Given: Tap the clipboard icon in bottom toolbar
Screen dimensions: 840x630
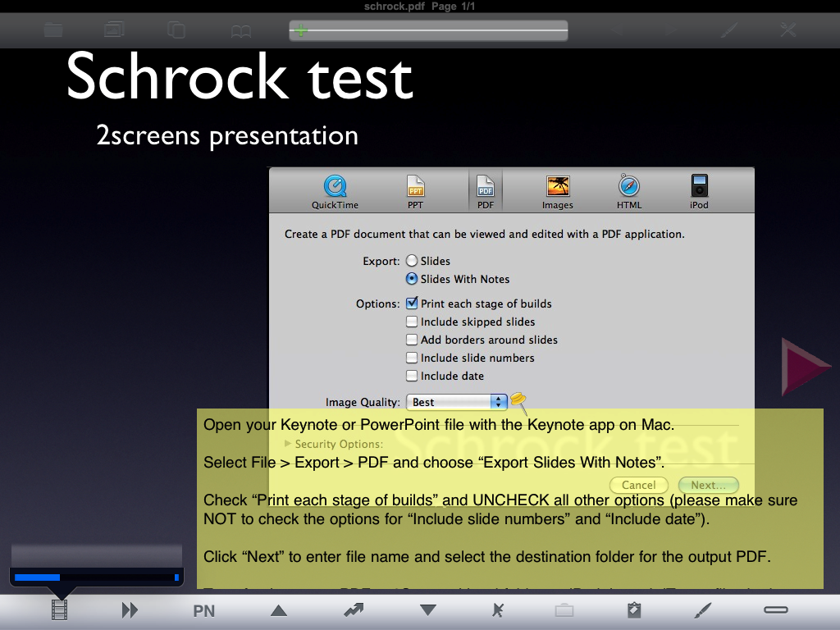Looking at the screenshot, I should pyautogui.click(x=634, y=609).
